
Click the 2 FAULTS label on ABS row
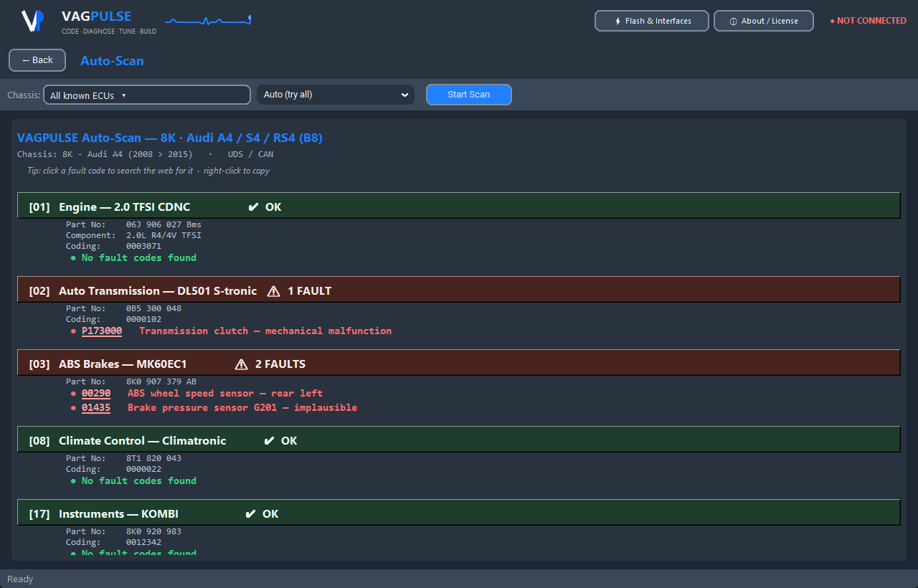(x=280, y=364)
